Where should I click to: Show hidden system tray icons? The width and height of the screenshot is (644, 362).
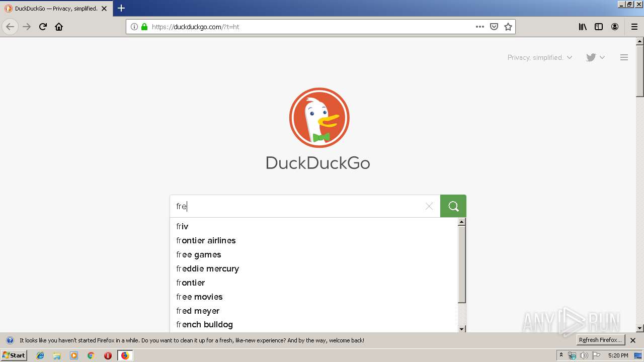(x=561, y=355)
